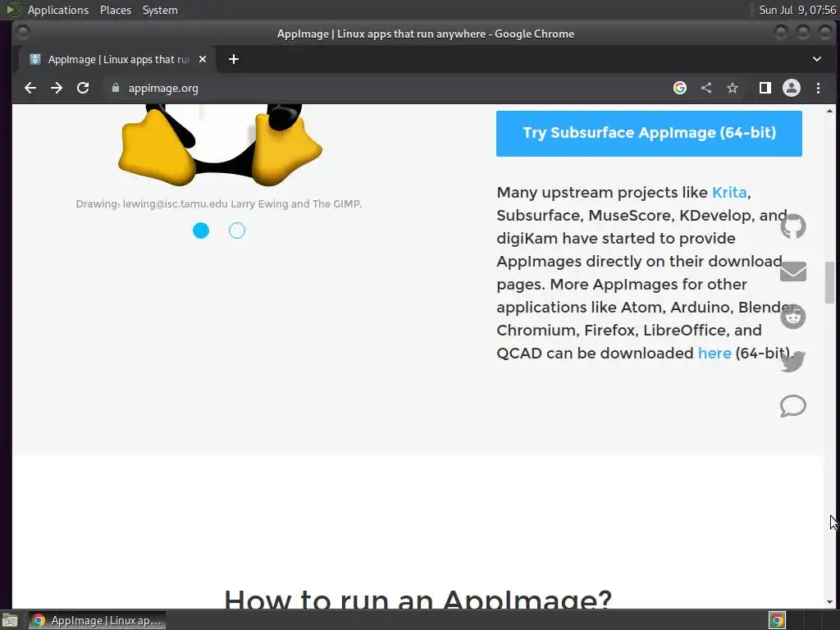Open the chat bubble sidebar icon
Screen dimensions: 840x630
click(793, 405)
